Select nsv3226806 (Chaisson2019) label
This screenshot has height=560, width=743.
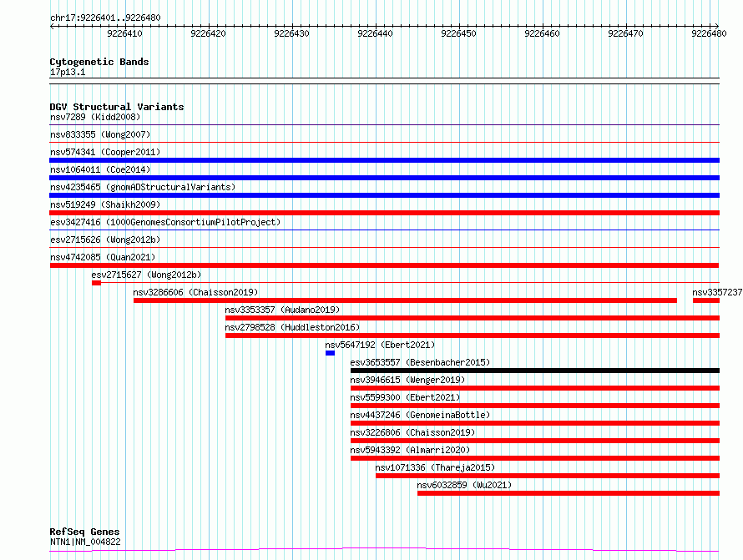tap(412, 432)
